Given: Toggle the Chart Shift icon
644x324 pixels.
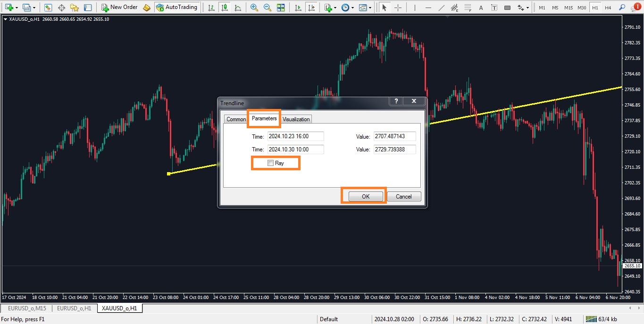Looking at the screenshot, I should [311, 8].
